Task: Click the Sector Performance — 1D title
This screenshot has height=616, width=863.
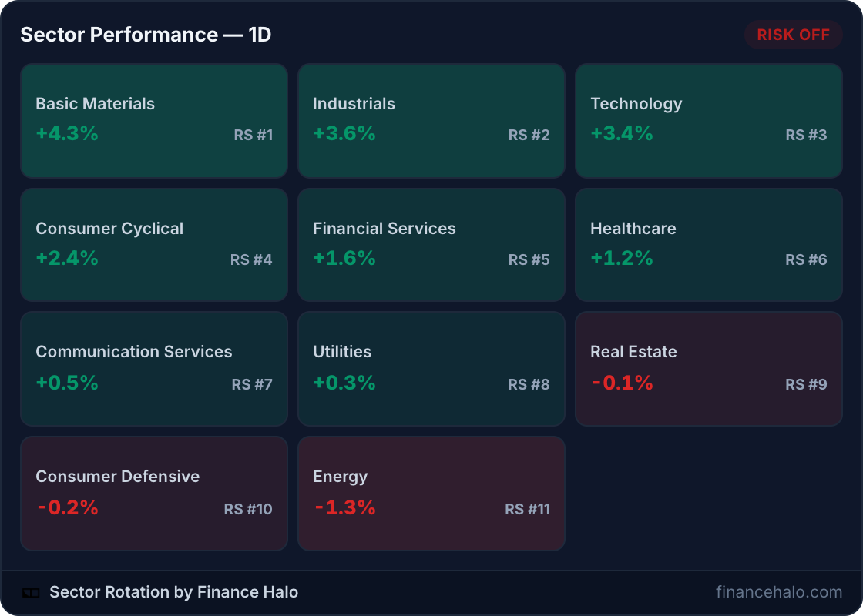Action: (x=146, y=35)
